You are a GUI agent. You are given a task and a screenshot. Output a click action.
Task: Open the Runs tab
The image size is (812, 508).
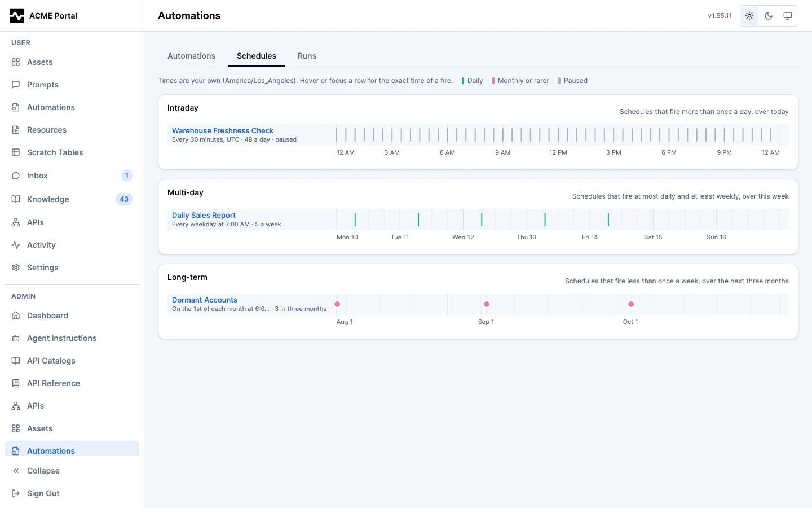pos(307,56)
